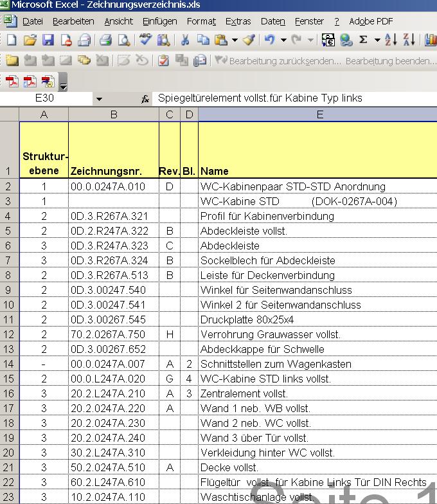
Task: Insert hyperlink with the globe icon
Action: point(346,40)
